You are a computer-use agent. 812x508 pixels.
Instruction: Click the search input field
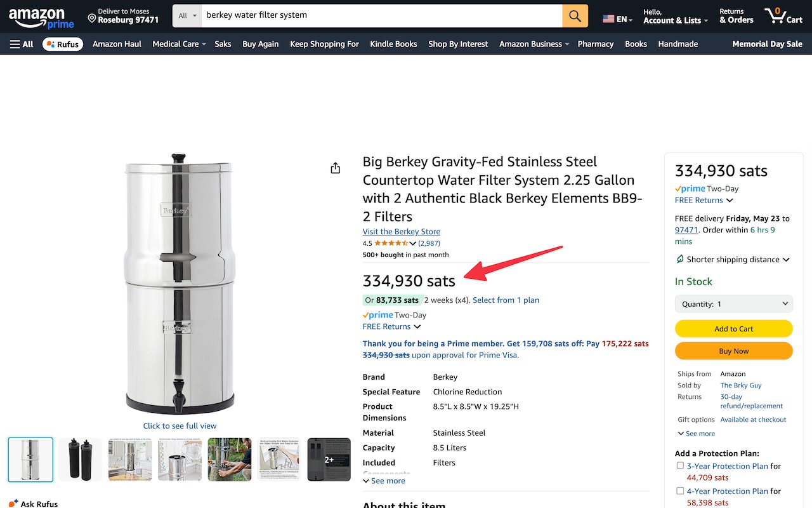coord(381,16)
